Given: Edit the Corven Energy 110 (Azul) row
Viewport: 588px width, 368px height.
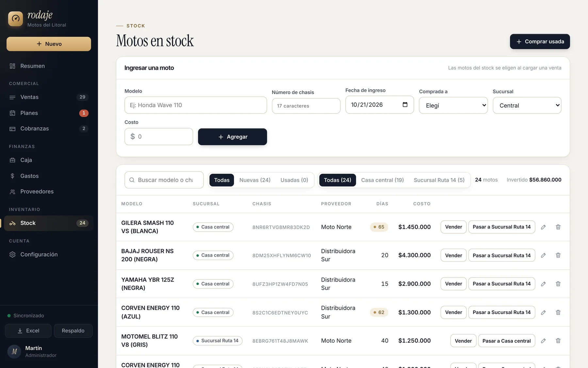Looking at the screenshot, I should click(543, 312).
